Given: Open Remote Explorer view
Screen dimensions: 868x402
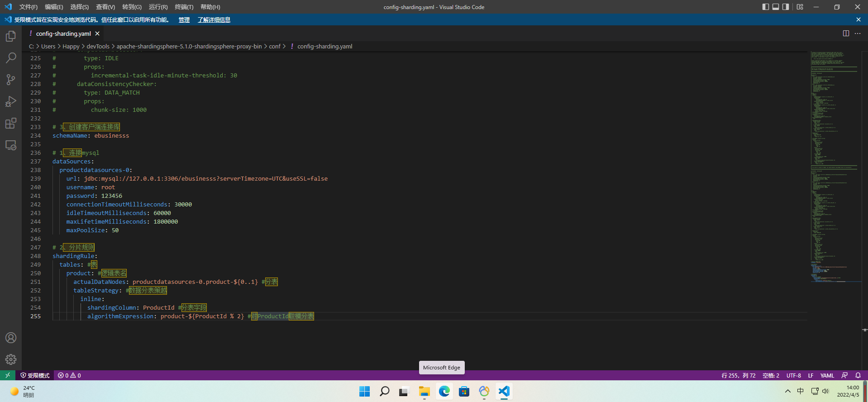Looking at the screenshot, I should coord(11,145).
